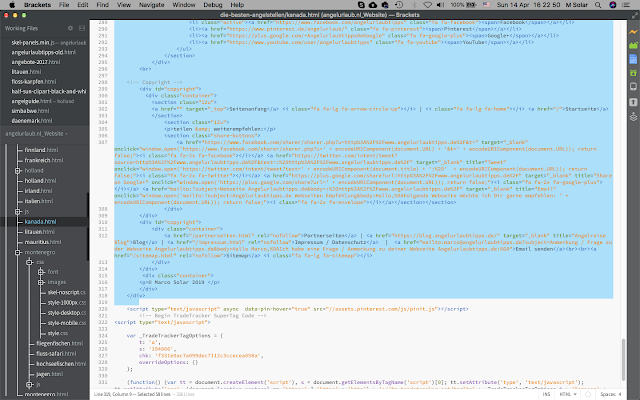Screen dimensions: 640x400
Task: Open italien.html in project tree
Action: tap(39, 201)
